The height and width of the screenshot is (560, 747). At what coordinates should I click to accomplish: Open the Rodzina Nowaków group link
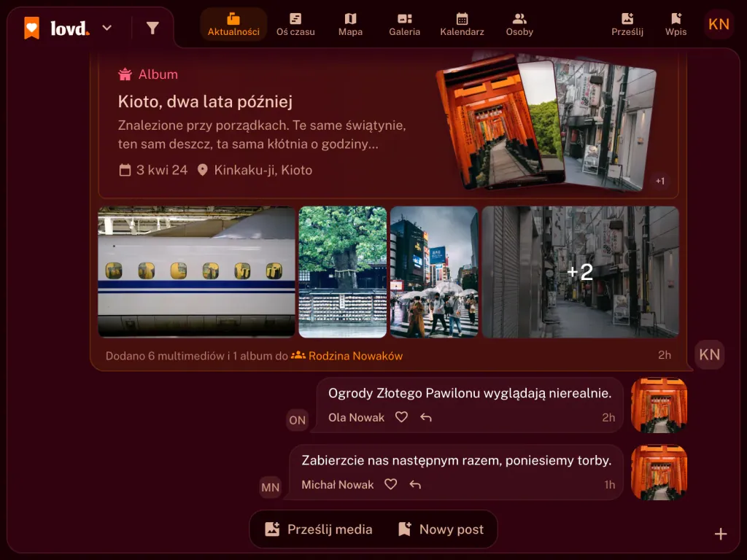click(347, 356)
